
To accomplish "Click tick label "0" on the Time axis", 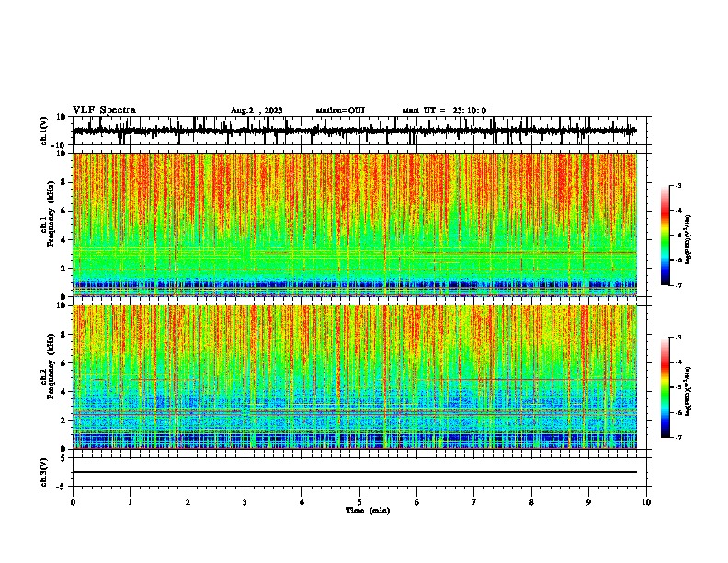I will click(73, 502).
